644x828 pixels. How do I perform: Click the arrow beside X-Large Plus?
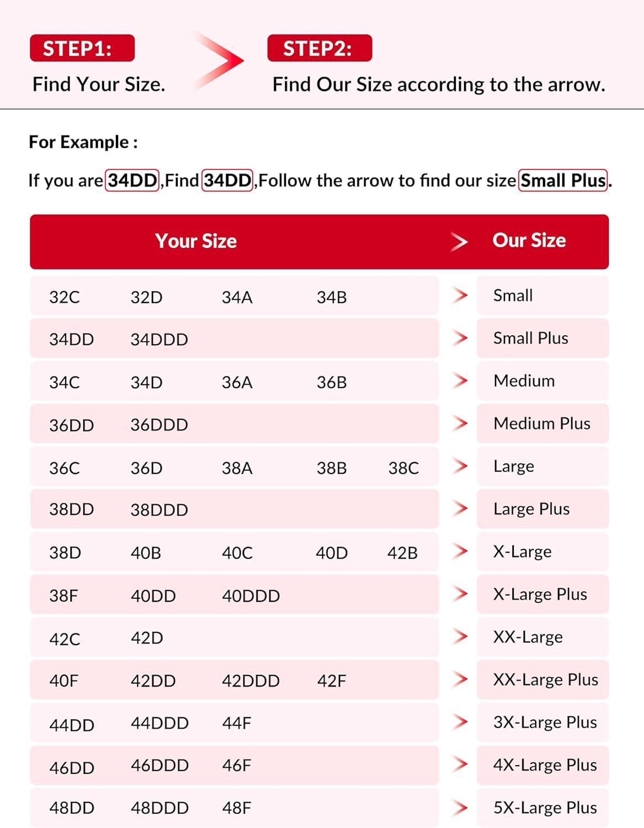(x=460, y=594)
